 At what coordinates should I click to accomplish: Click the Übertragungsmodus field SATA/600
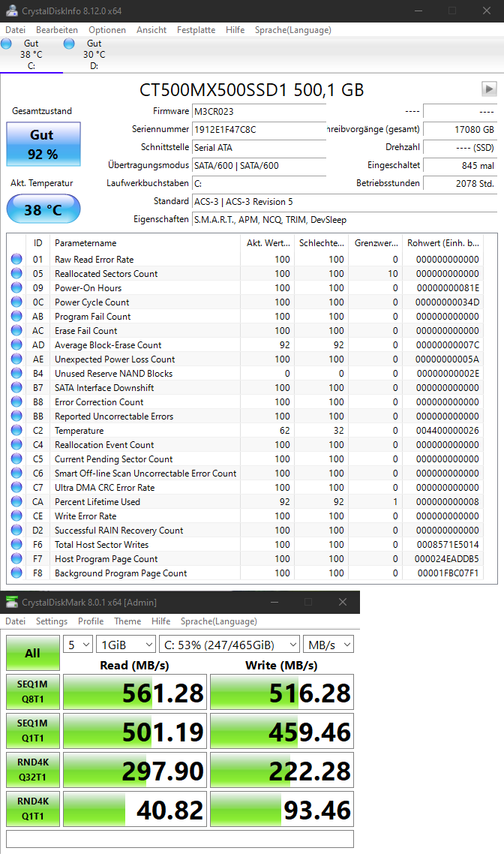(259, 166)
